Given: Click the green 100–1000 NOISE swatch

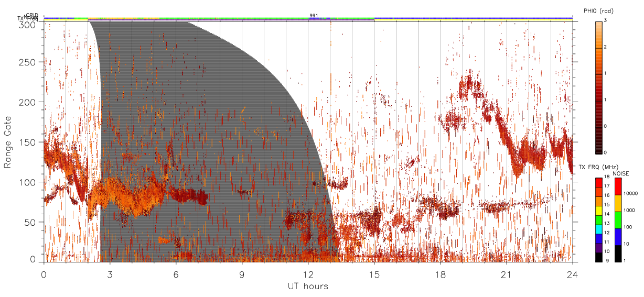Looking at the screenshot, I should pos(617,219).
